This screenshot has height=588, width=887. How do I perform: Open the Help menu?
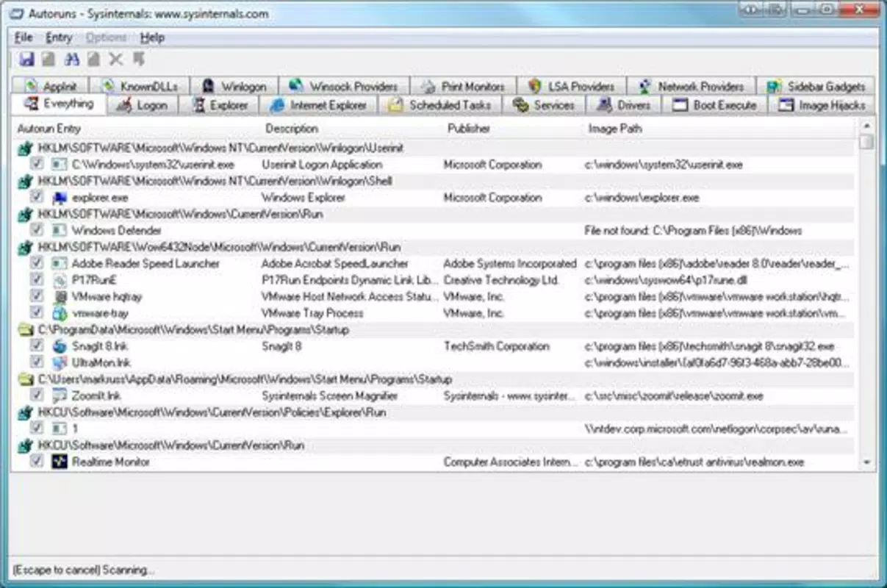[152, 37]
